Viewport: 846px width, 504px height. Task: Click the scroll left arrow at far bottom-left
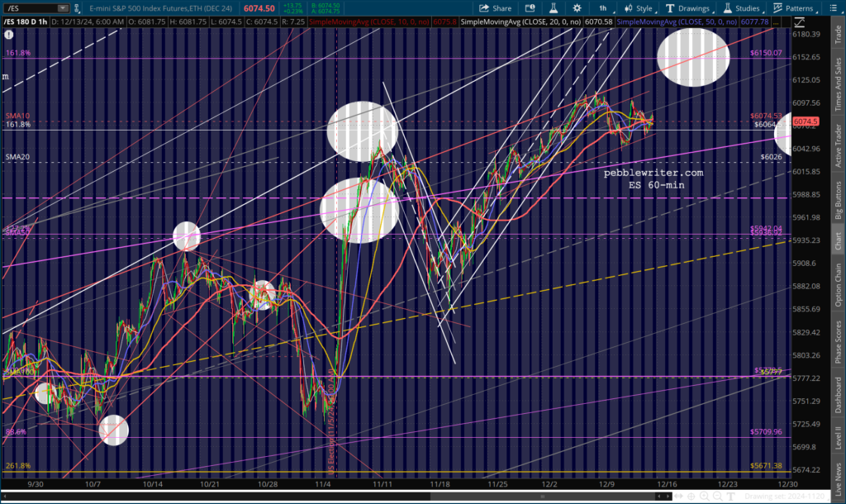5,496
